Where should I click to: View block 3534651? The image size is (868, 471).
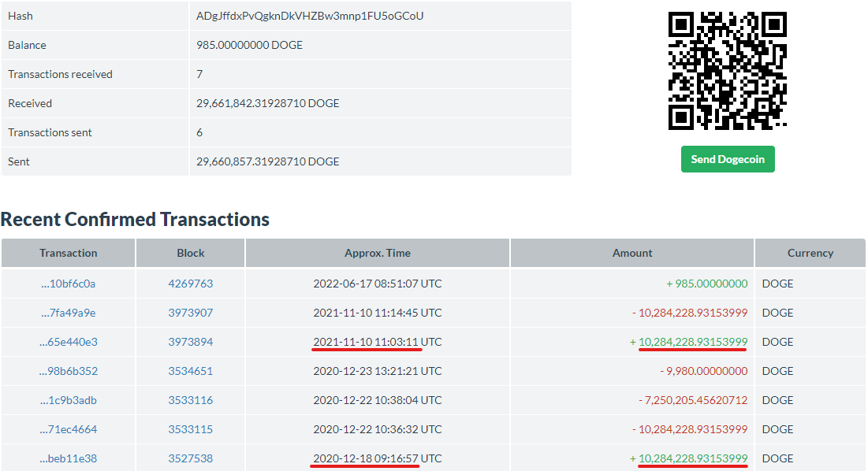pyautogui.click(x=191, y=371)
